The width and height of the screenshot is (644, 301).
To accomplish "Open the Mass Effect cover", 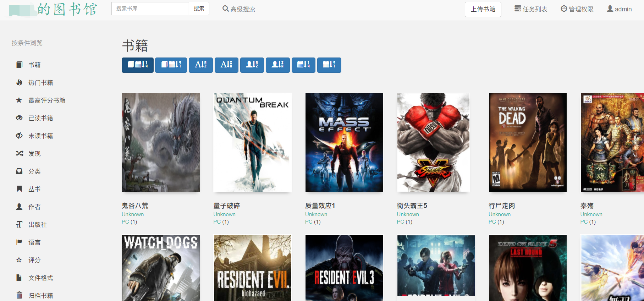I will [344, 143].
